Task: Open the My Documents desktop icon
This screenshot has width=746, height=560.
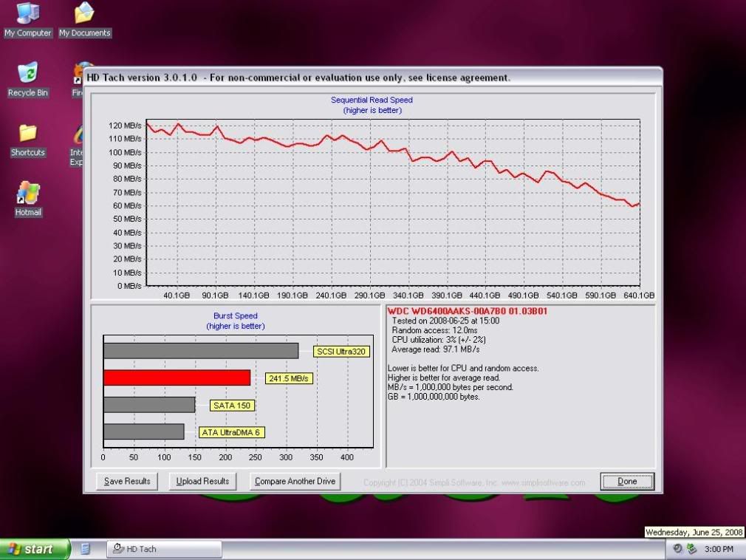Action: pyautogui.click(x=85, y=19)
